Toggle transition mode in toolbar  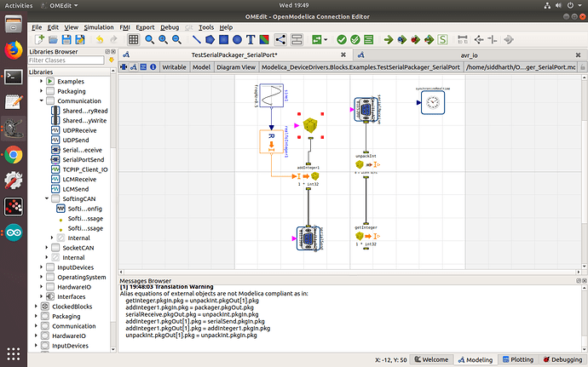297,39
